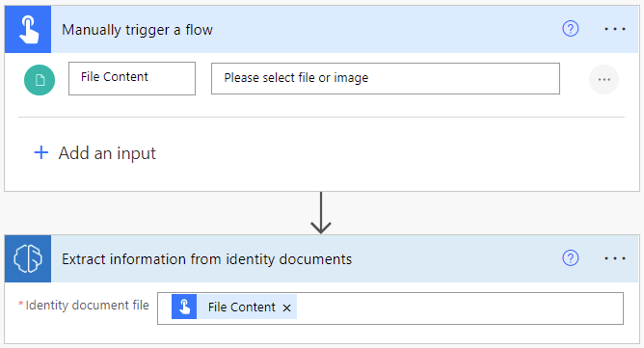Open help for Extract information from identity documents

570,258
